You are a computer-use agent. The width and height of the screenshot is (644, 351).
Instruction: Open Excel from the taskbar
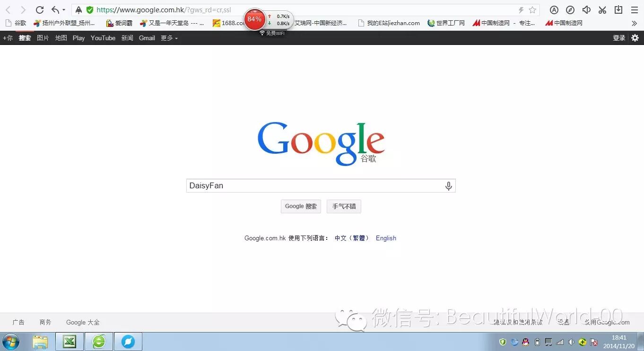click(70, 342)
